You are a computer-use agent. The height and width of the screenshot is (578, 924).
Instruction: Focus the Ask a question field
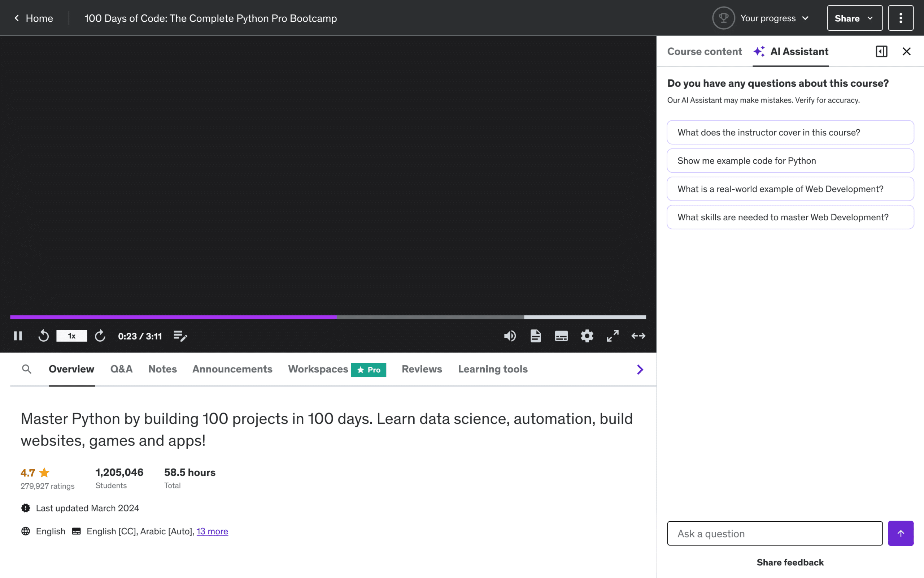pyautogui.click(x=775, y=533)
